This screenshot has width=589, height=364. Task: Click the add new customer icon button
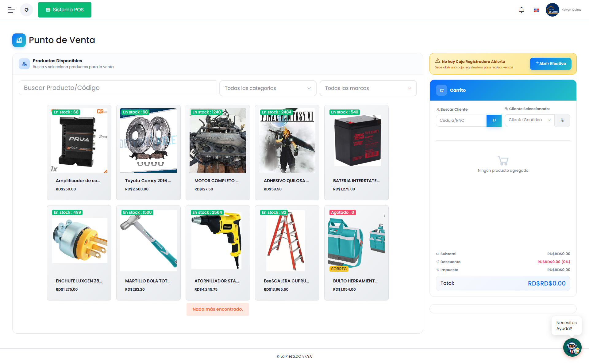point(562,121)
